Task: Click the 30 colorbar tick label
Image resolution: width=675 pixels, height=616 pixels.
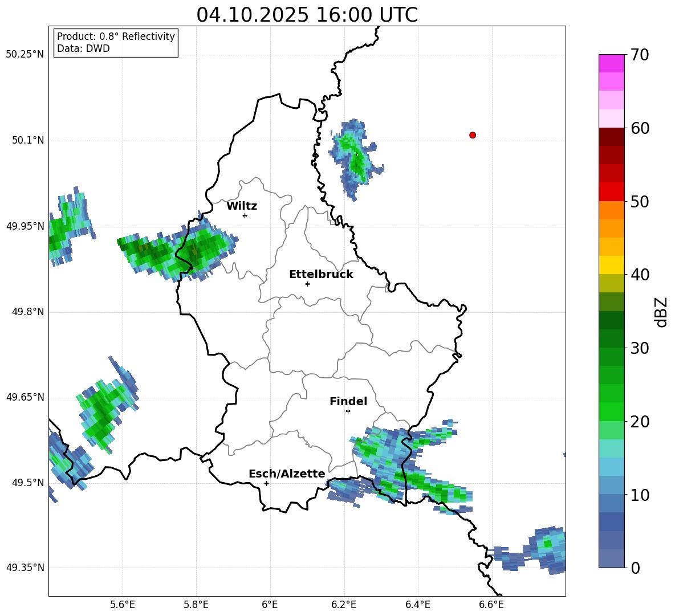Action: pyautogui.click(x=640, y=348)
